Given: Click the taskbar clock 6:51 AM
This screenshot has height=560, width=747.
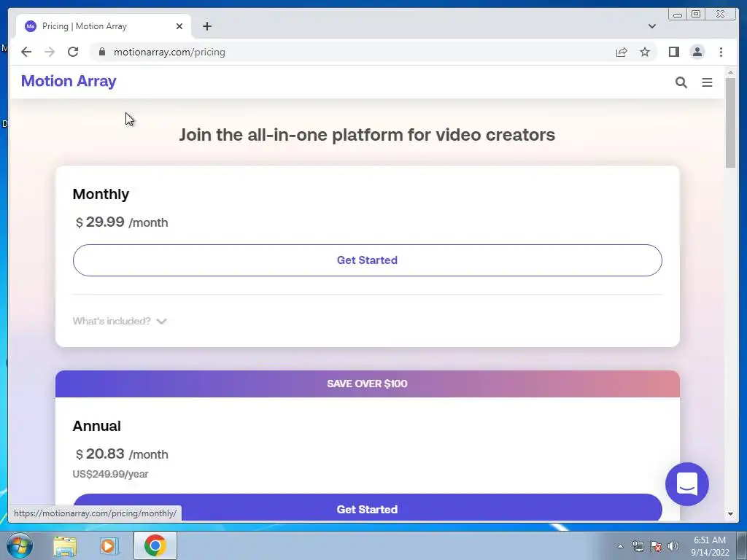Looking at the screenshot, I should pyautogui.click(x=710, y=540).
